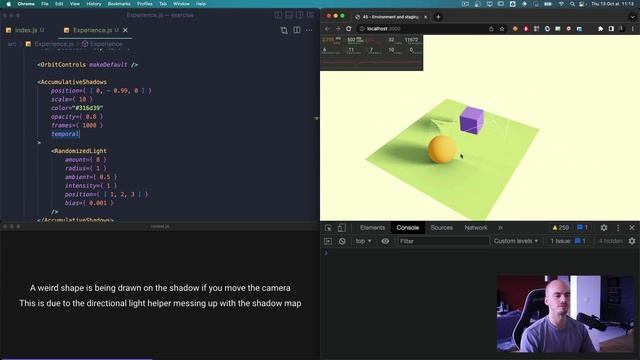Open the Bookmarks menu
The height and width of the screenshot is (360, 640).
(119, 4)
